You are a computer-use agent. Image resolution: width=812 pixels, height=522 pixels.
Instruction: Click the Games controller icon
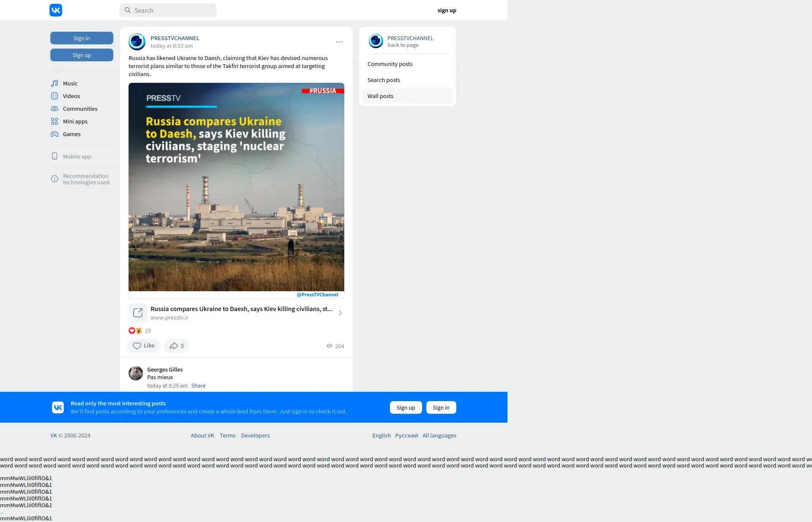[x=55, y=134]
